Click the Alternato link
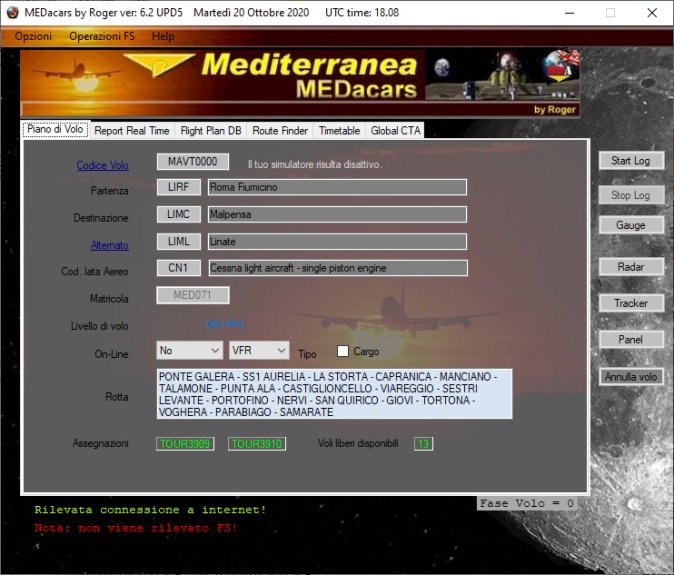 [x=110, y=245]
